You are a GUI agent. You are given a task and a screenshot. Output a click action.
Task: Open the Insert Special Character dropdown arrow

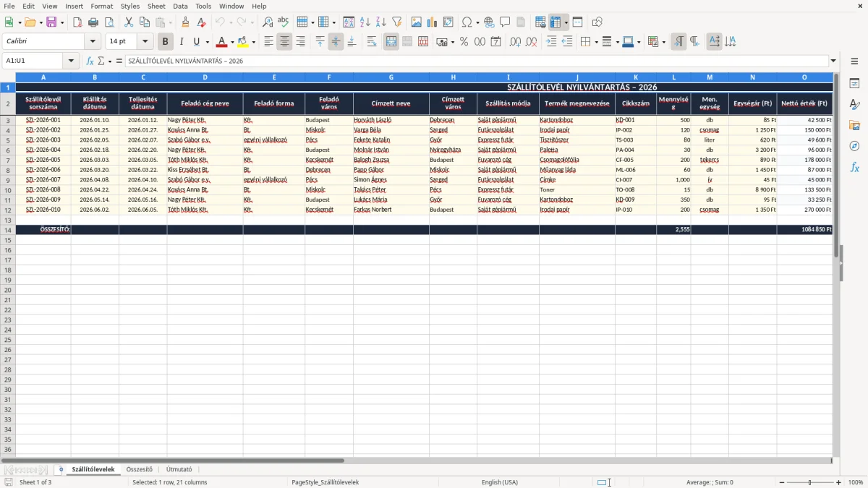(477, 22)
